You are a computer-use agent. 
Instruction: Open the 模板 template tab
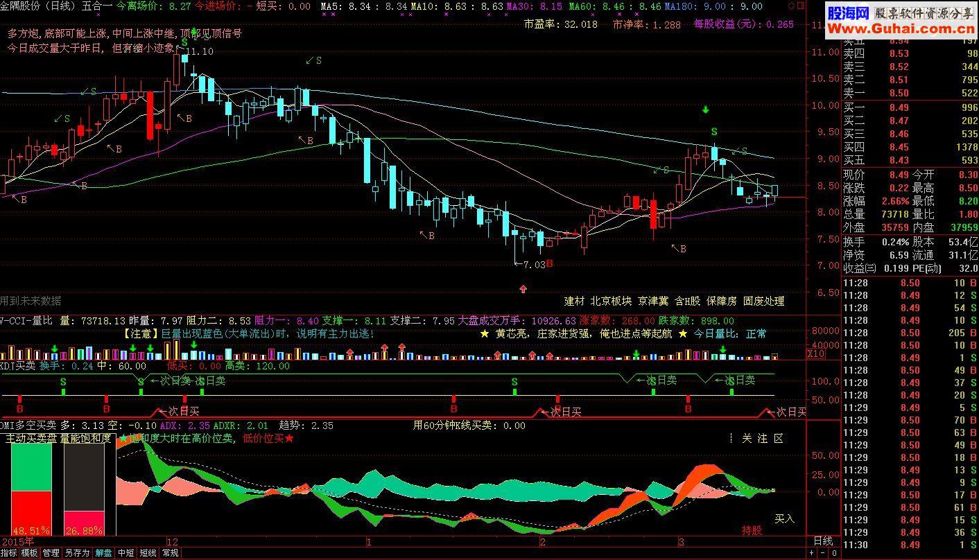pos(30,553)
